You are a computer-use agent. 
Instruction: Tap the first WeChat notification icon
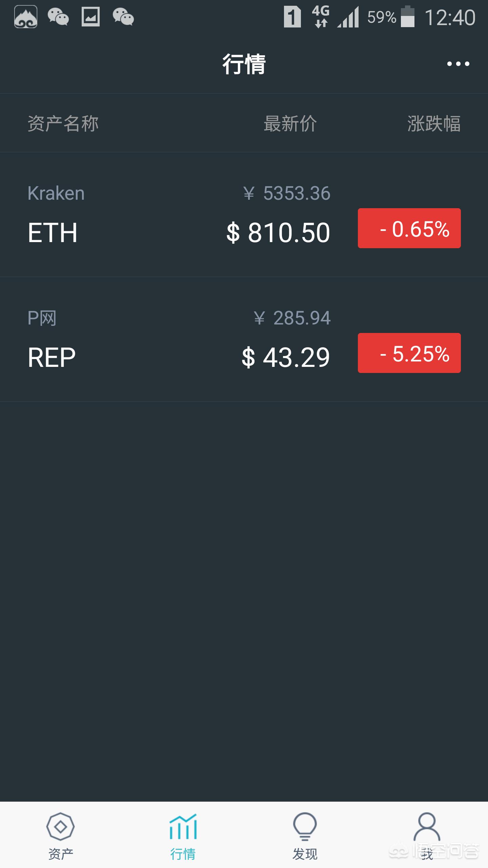click(x=58, y=17)
